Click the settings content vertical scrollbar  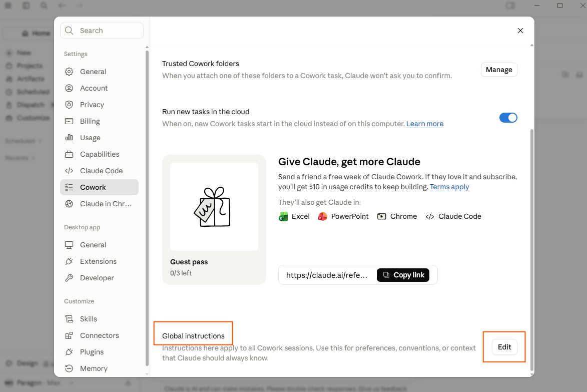(531, 250)
